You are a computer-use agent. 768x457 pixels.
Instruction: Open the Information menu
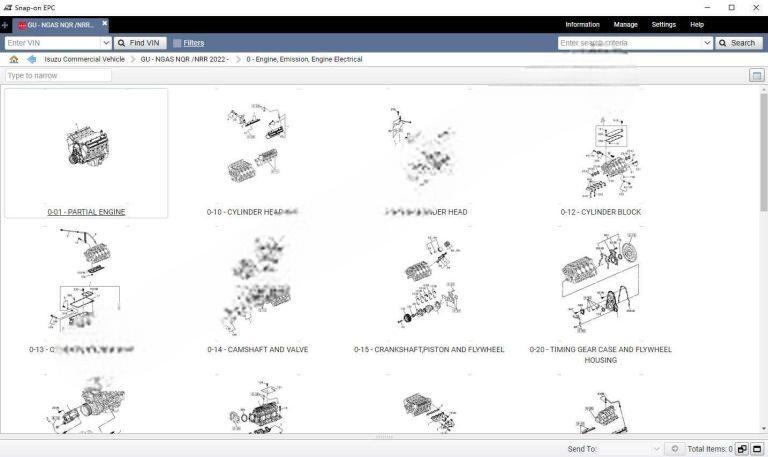coord(582,24)
